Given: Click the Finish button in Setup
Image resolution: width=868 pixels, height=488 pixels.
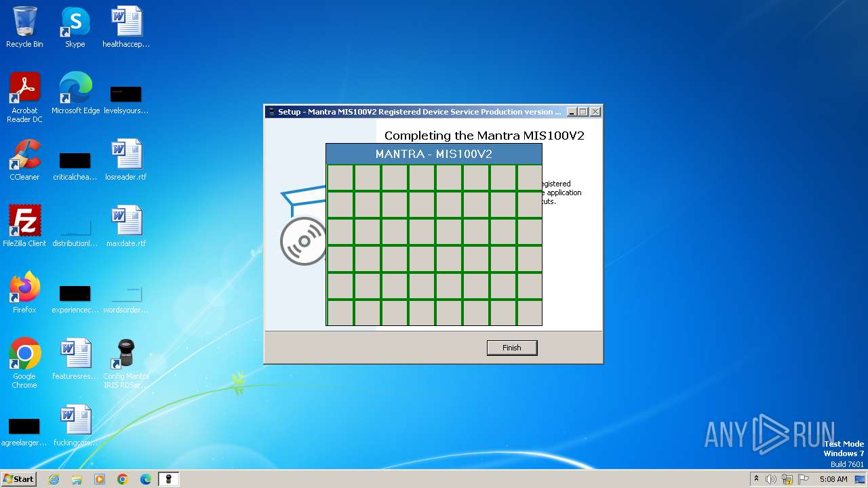Looking at the screenshot, I should tap(512, 348).
